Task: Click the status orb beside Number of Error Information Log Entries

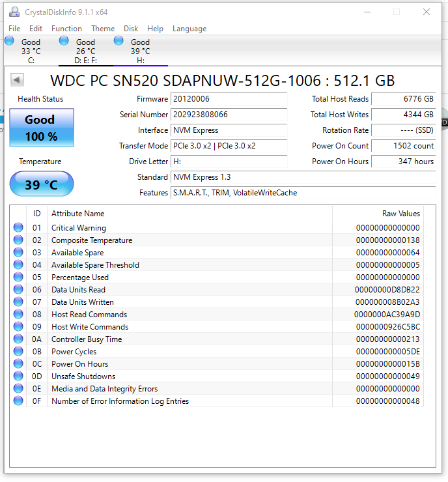Action: point(18,401)
